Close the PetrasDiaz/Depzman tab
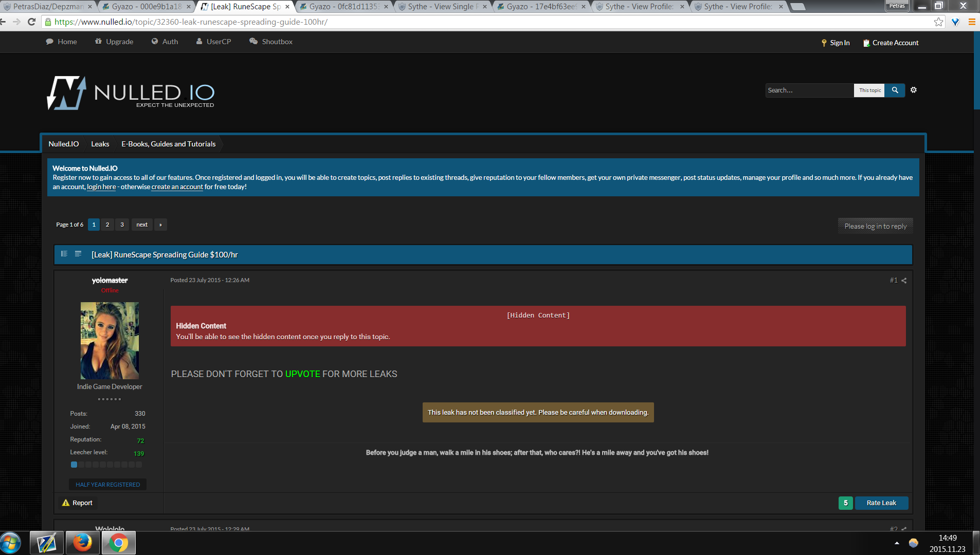Viewport: 980px width, 555px height. pos(90,7)
